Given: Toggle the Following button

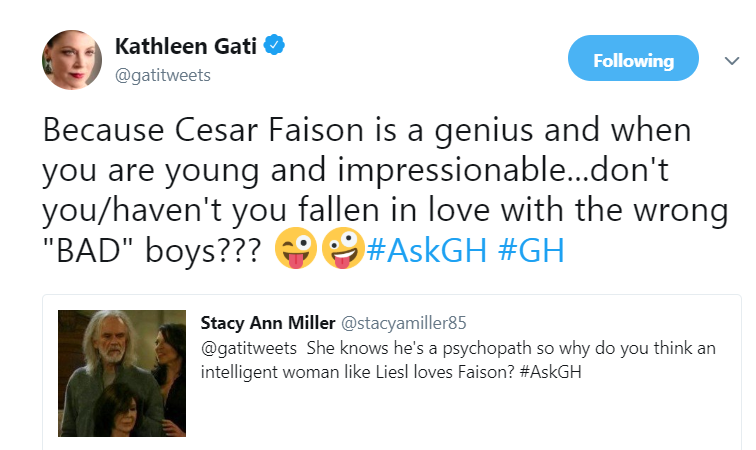Looking at the screenshot, I should tap(633, 60).
